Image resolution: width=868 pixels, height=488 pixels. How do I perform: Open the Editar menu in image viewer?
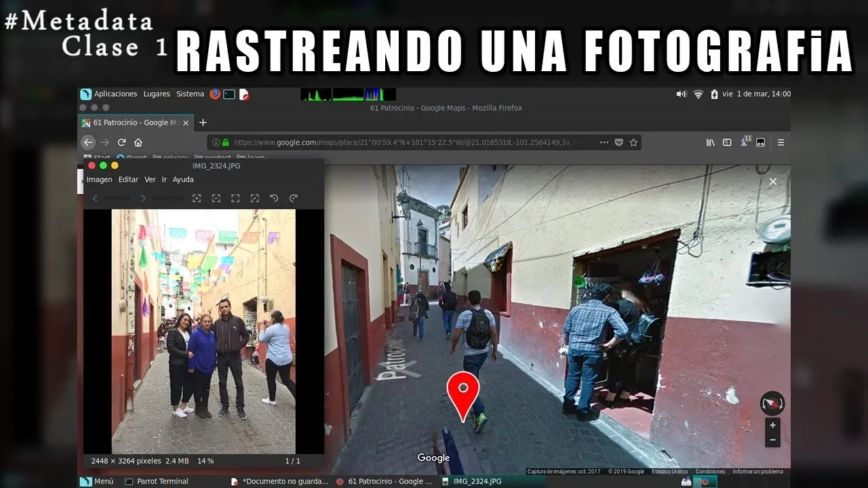128,180
